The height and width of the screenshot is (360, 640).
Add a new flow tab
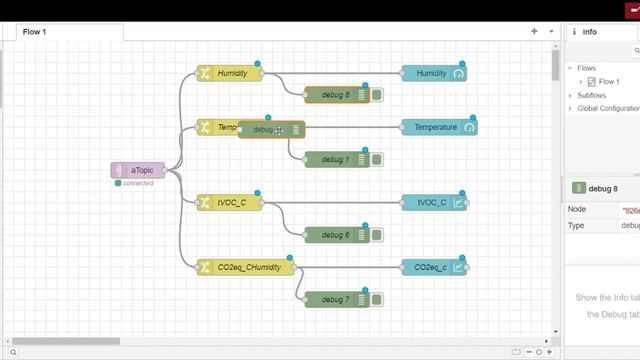[534, 31]
